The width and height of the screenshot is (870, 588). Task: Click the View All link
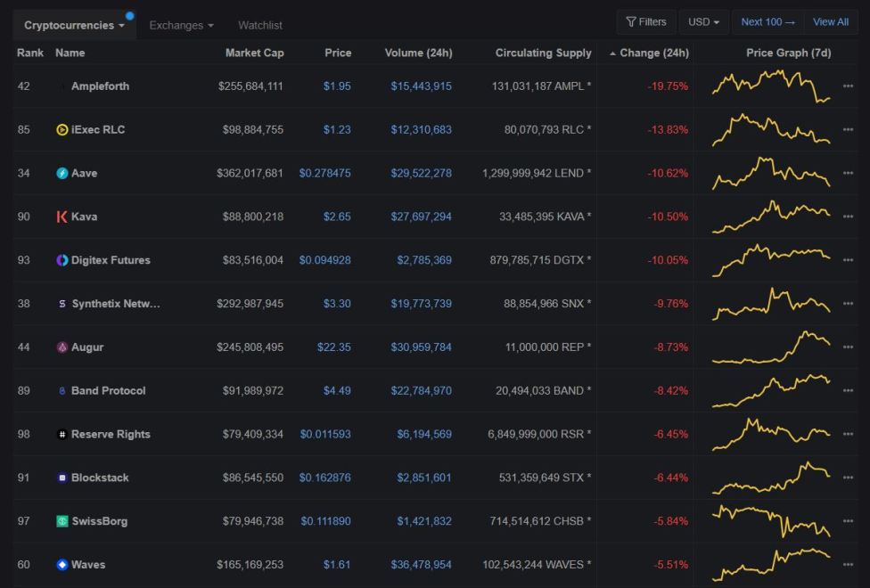[831, 22]
